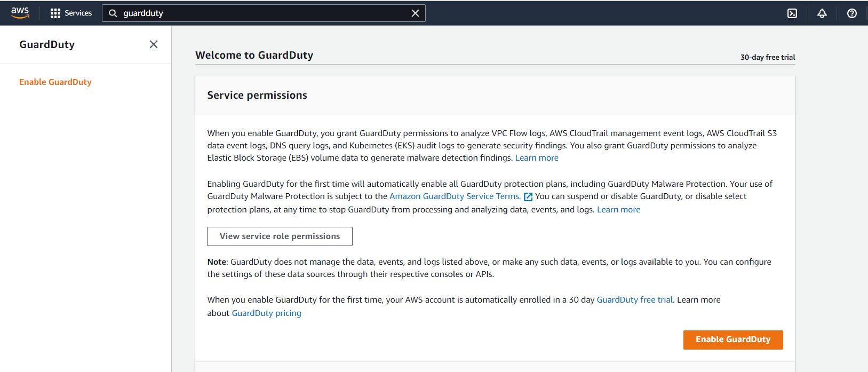Open Amazon GuardDuty Service Terms link
Screen dimensions: 868x372
click(455, 196)
